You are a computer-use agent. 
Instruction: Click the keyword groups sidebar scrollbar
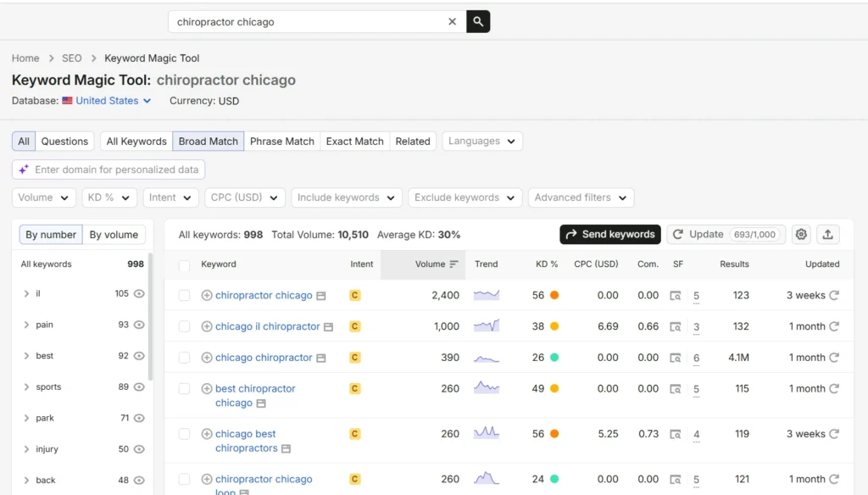click(151, 315)
